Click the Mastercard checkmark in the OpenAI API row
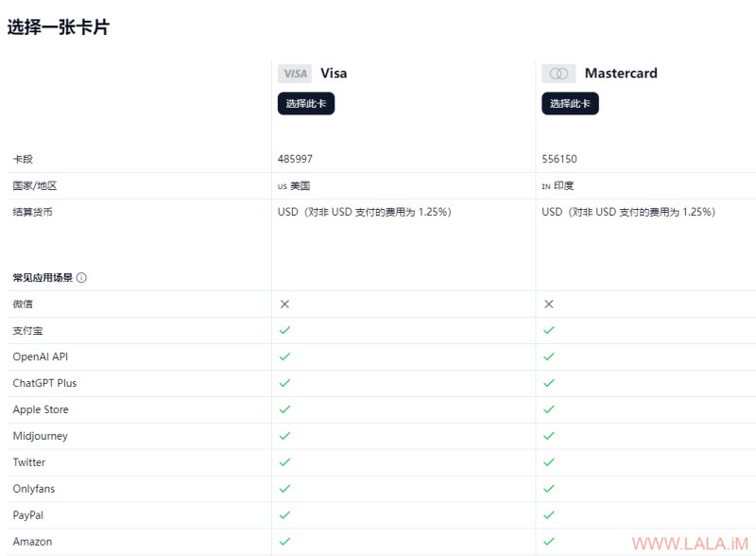 tap(549, 356)
